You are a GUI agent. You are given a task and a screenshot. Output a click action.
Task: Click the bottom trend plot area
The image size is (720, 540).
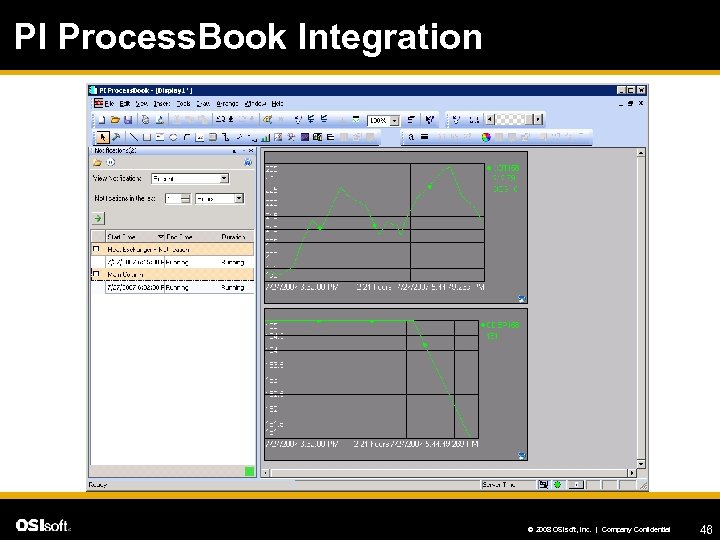pos(372,379)
